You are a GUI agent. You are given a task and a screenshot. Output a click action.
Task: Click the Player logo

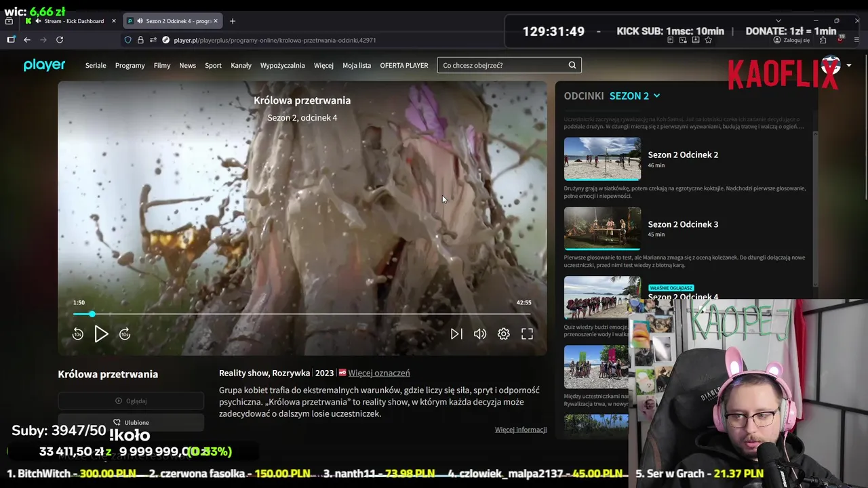click(44, 65)
